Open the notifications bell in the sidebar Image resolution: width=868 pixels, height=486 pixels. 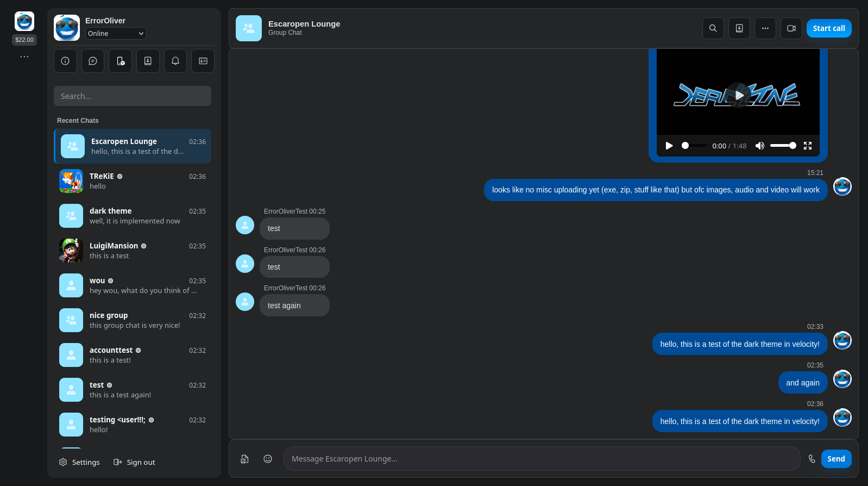[175, 61]
